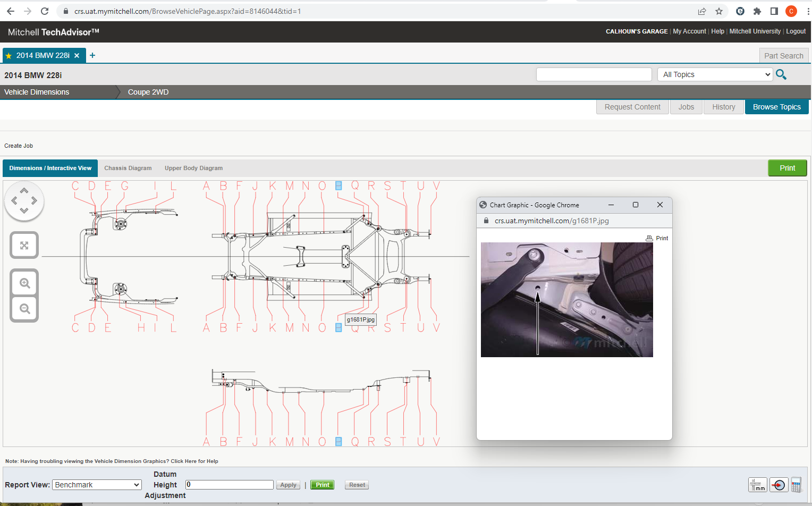Click the extension icon left of the puzzle icon
This screenshot has width=812, height=506.
[x=740, y=11]
